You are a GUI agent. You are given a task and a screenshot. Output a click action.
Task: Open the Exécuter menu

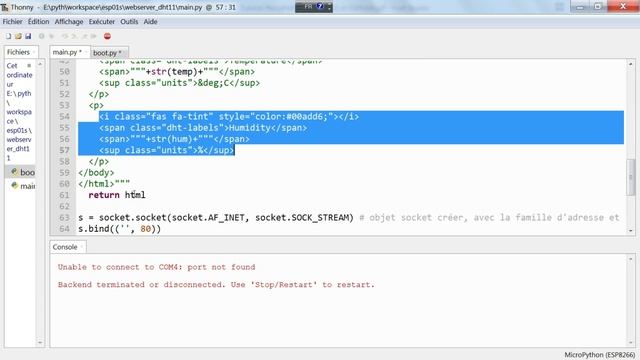click(x=102, y=22)
